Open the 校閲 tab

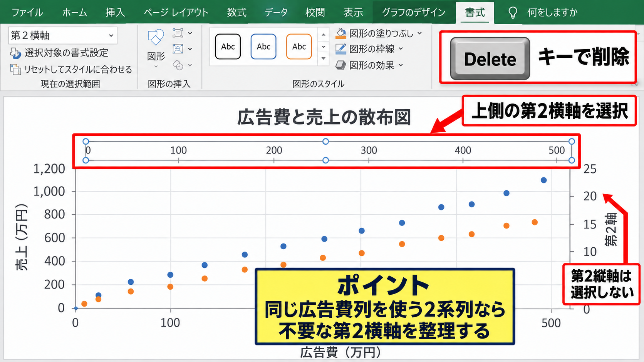point(315,12)
